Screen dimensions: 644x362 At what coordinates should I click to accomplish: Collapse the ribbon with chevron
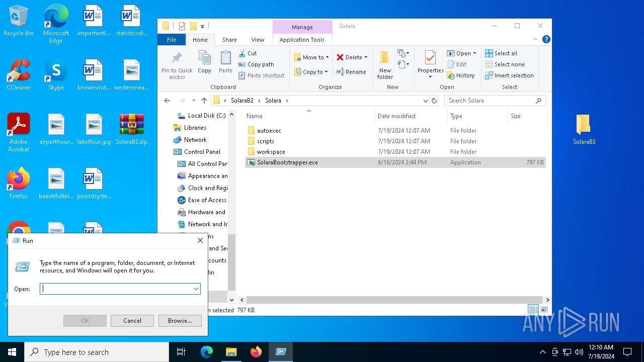(x=535, y=39)
